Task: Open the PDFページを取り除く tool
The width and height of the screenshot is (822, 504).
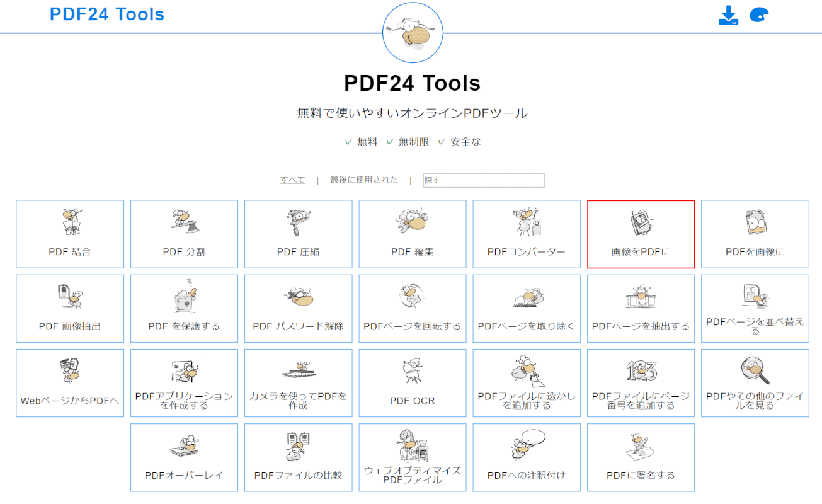Action: click(x=527, y=309)
